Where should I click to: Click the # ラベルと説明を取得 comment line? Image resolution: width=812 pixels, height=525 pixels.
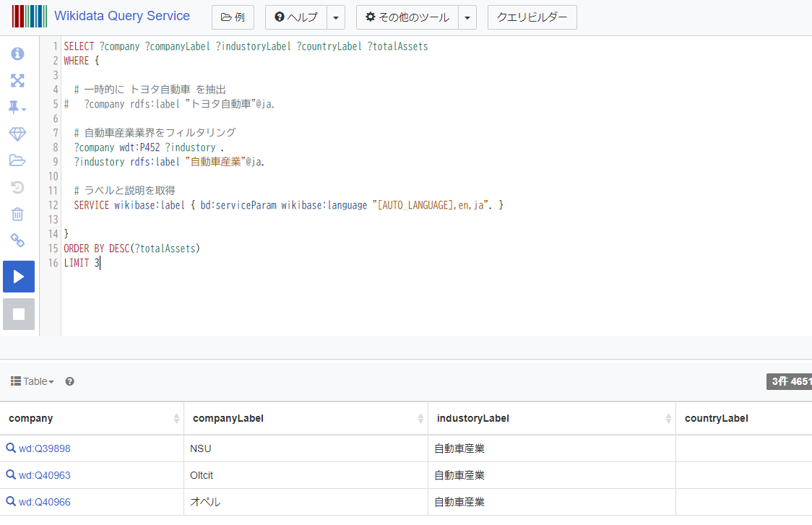click(x=124, y=191)
